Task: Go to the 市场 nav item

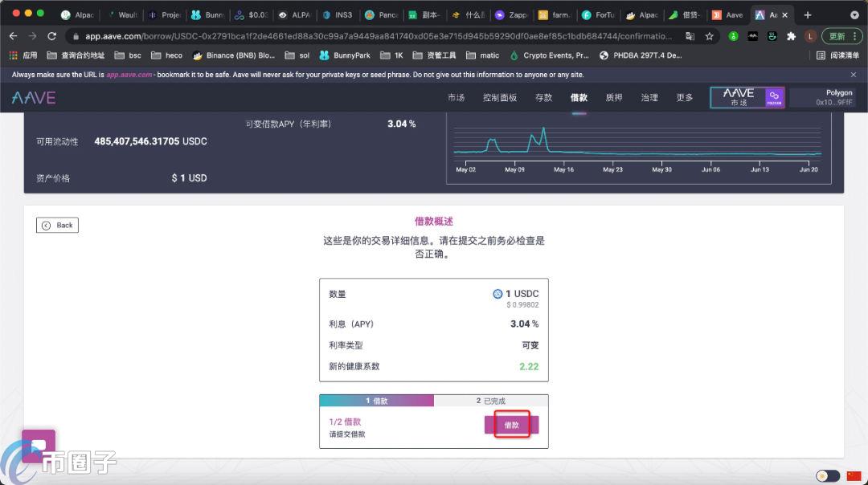Action: click(457, 97)
